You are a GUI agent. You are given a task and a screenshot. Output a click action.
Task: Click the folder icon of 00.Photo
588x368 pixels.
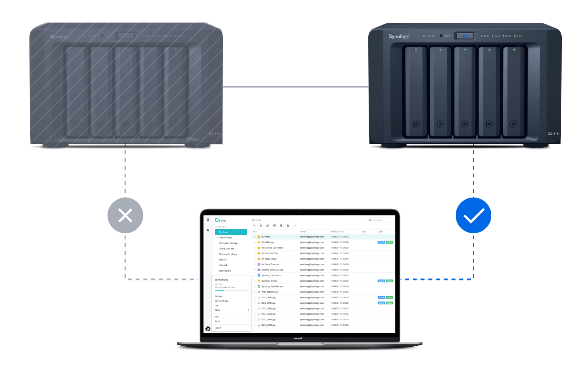coord(259,237)
